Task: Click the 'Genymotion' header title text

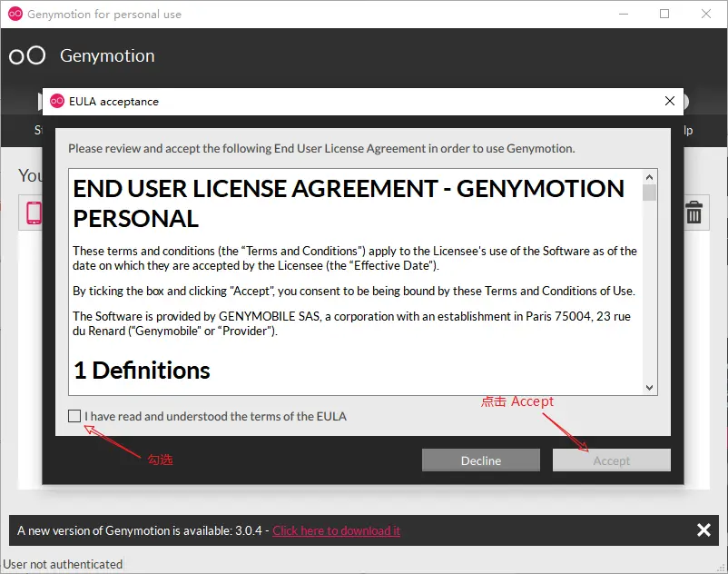Action: tap(107, 56)
